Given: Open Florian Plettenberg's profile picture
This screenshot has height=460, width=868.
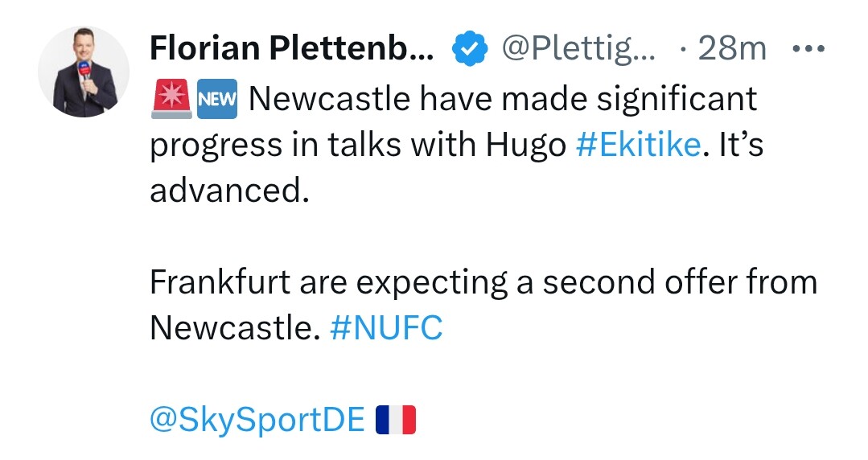Looking at the screenshot, I should tap(84, 72).
